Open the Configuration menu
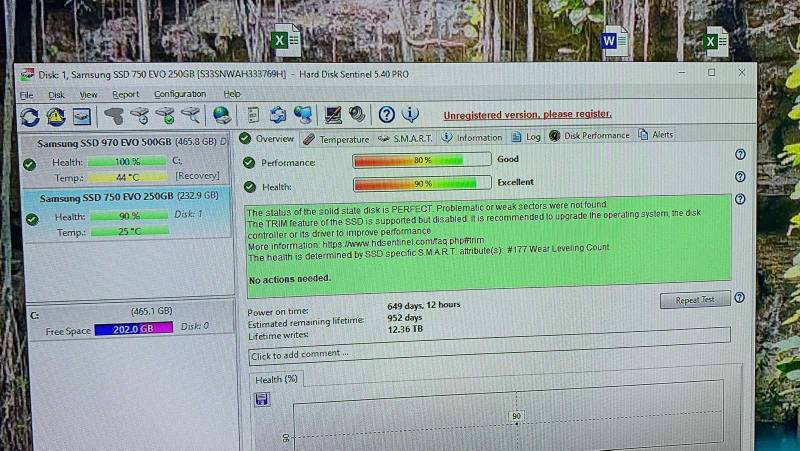 180,94
